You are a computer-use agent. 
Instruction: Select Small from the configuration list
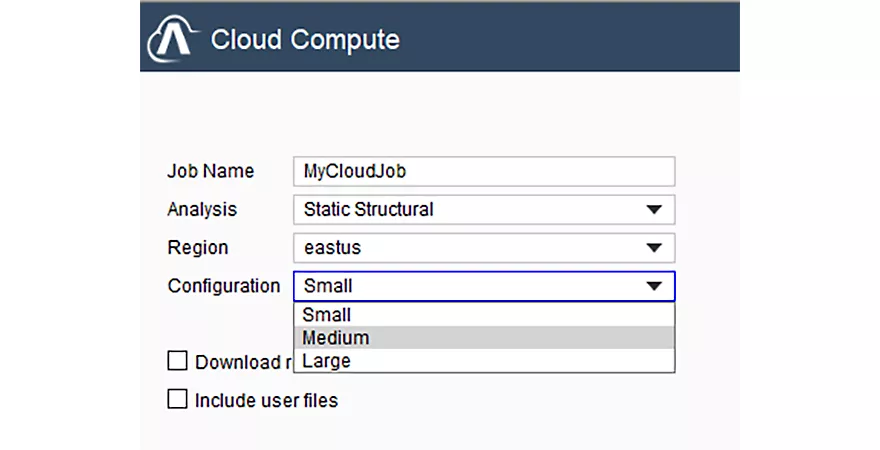pos(484,315)
